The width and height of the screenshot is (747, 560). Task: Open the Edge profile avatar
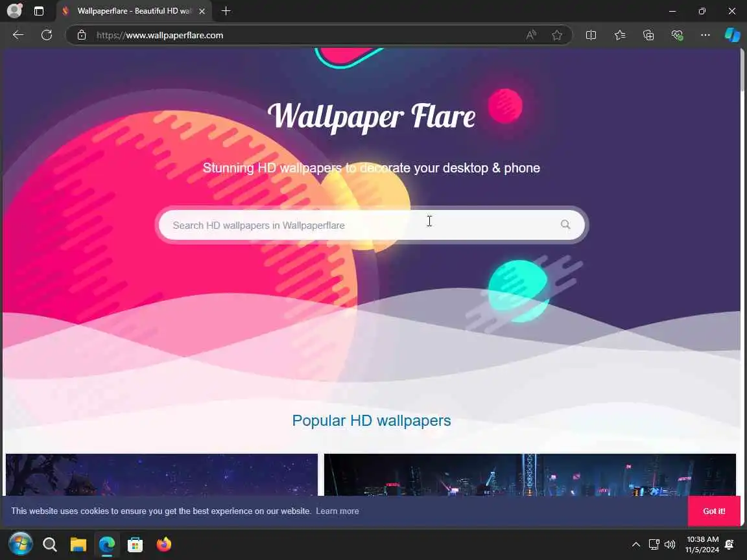click(15, 10)
